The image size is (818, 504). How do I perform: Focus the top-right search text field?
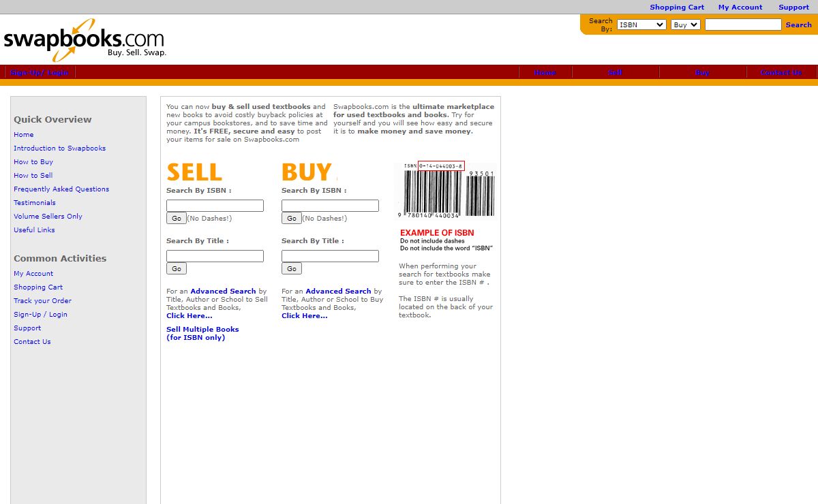point(743,25)
